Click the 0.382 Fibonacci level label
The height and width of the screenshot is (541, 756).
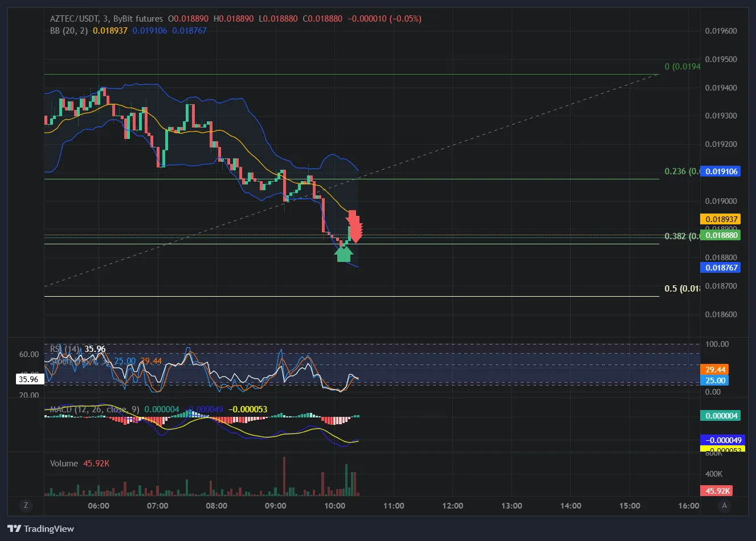[x=682, y=236]
